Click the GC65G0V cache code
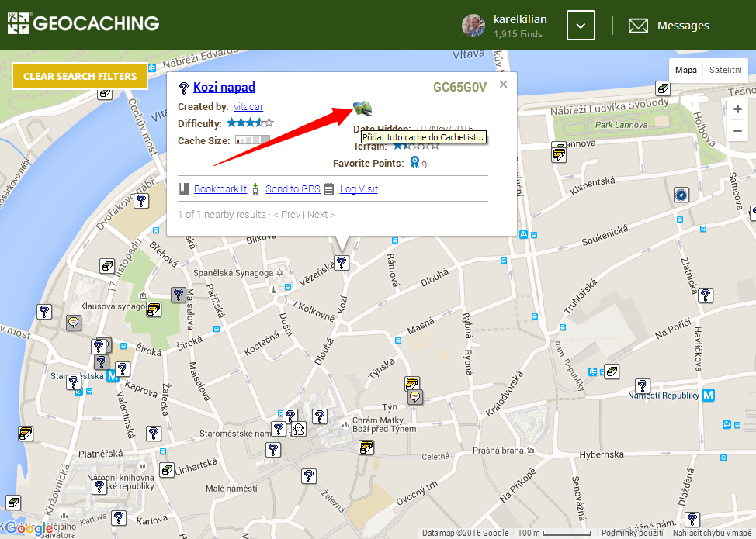 [x=459, y=87]
